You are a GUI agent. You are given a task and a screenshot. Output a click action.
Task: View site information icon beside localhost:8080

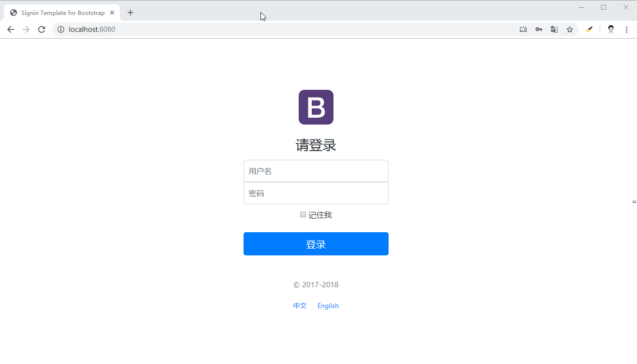pos(61,29)
